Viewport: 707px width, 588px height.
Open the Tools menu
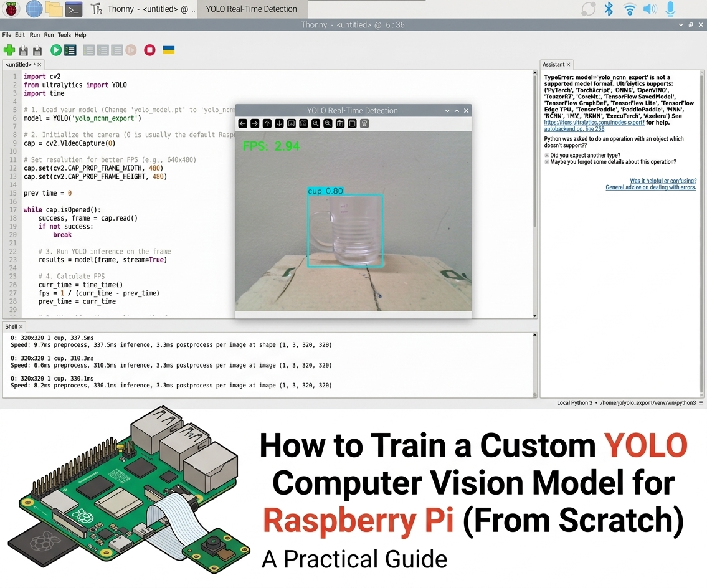64,35
